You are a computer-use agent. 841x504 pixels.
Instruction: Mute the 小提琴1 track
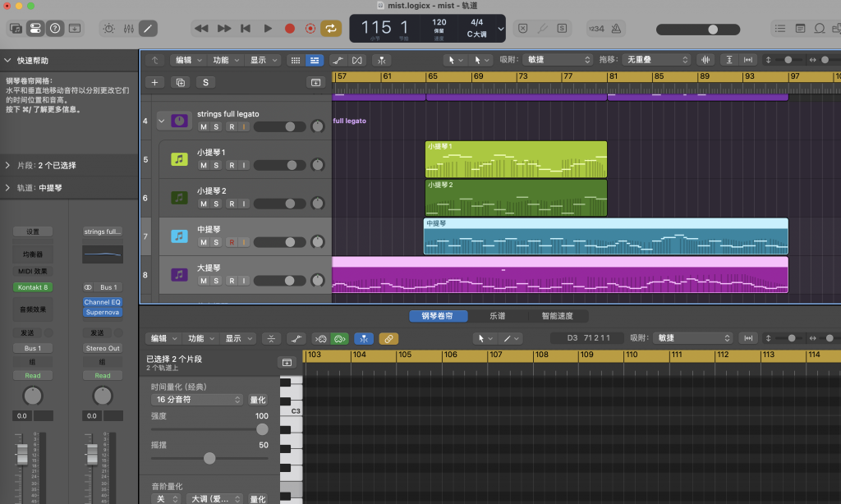point(203,165)
